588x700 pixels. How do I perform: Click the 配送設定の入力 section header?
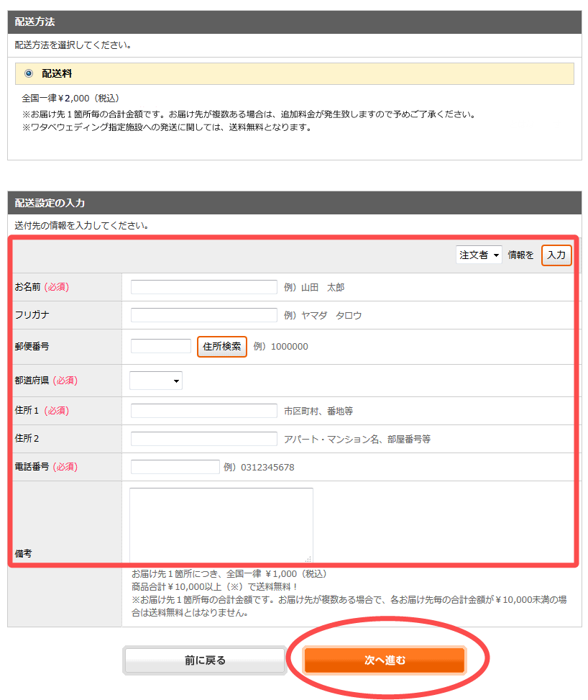pos(295,203)
